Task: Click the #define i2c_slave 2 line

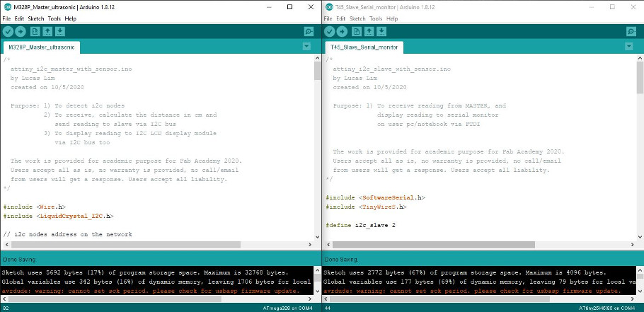Action: tap(361, 226)
